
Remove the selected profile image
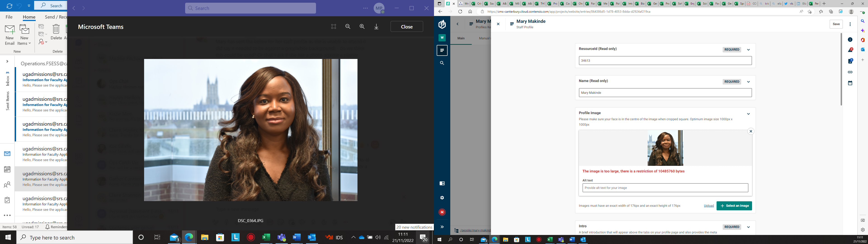(750, 131)
